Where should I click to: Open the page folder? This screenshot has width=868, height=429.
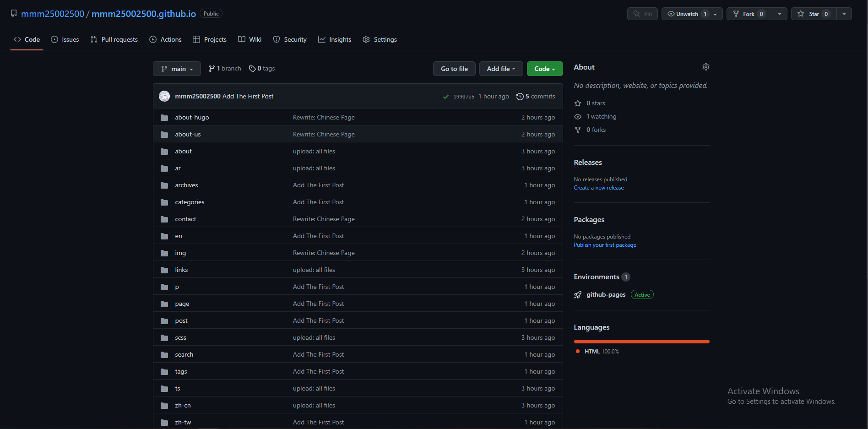coord(182,304)
